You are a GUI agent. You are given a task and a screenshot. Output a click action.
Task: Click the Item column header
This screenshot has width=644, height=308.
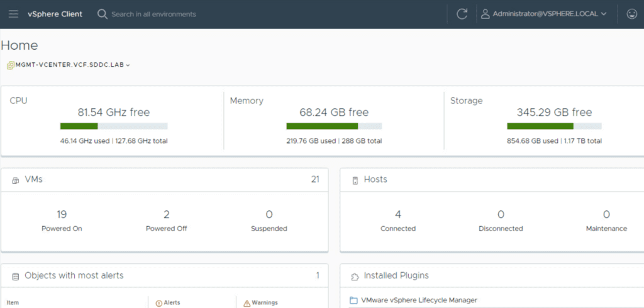(x=13, y=303)
